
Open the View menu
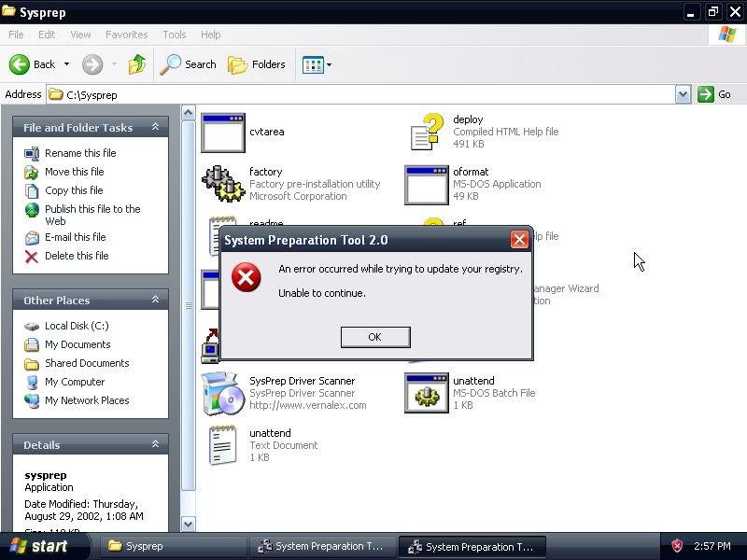(x=80, y=35)
